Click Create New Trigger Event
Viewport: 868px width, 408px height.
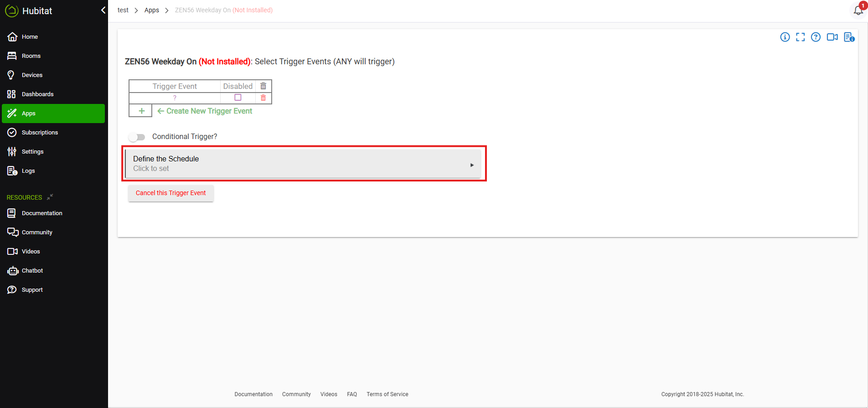(205, 111)
